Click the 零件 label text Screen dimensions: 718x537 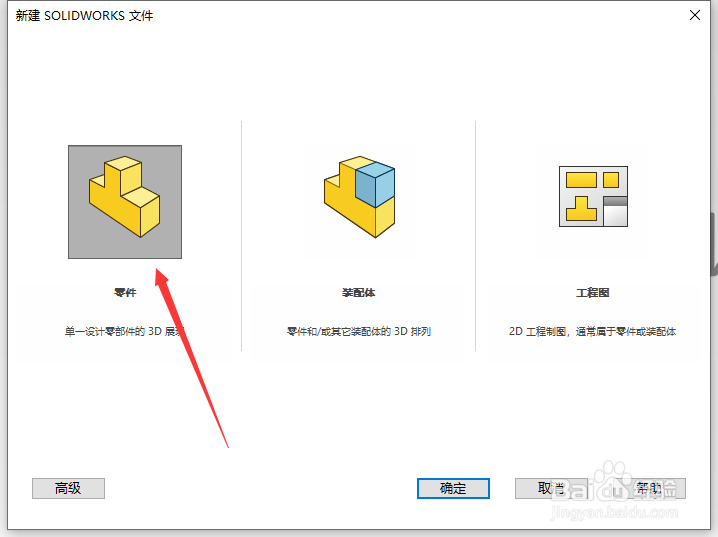pos(125,293)
